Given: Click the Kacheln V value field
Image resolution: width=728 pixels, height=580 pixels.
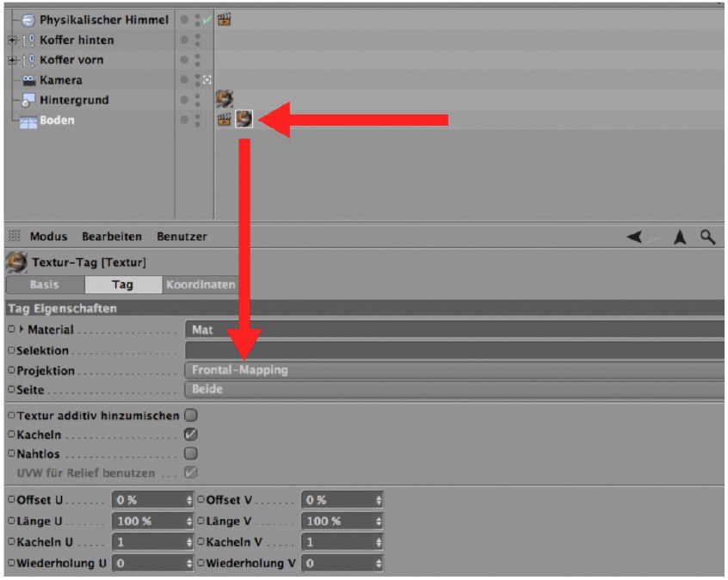Looking at the screenshot, I should [x=338, y=542].
